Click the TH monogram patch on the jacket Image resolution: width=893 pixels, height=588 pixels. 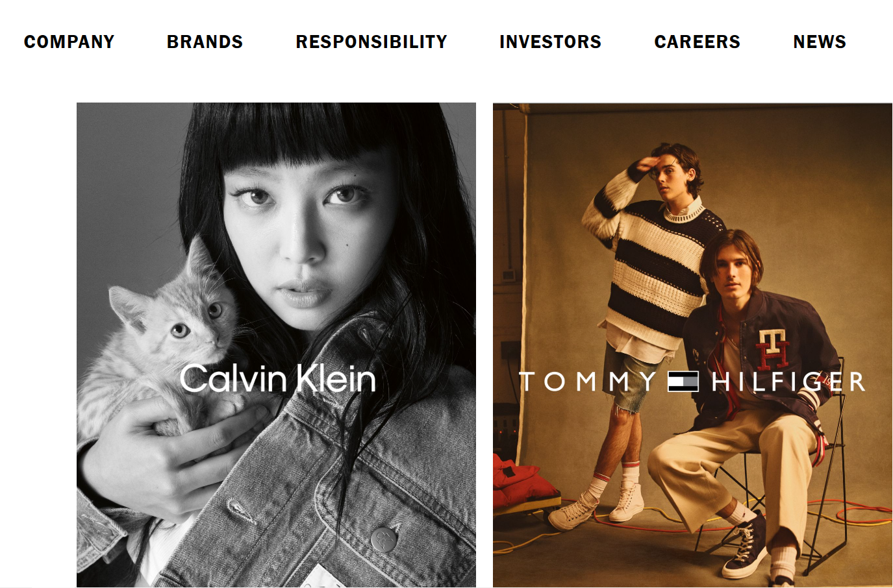point(773,349)
